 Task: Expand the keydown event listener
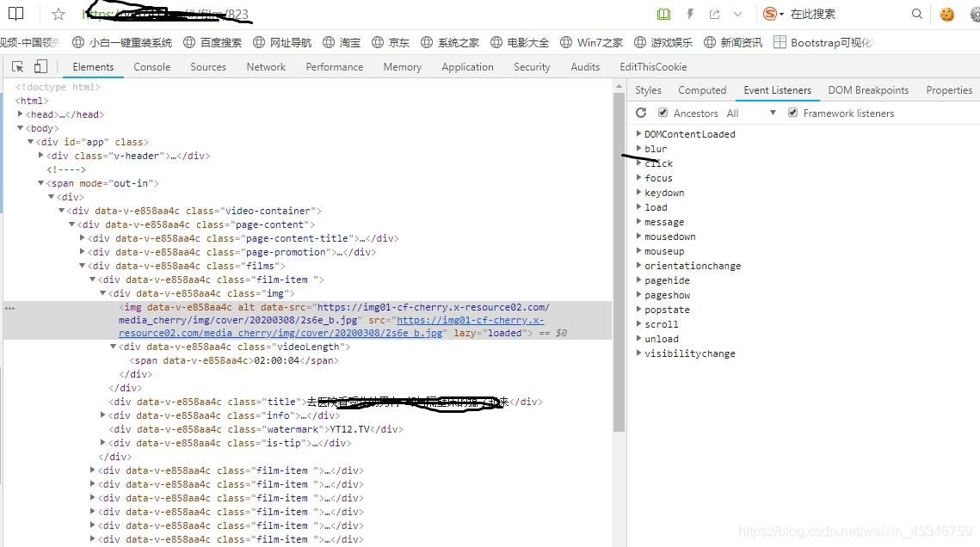639,193
